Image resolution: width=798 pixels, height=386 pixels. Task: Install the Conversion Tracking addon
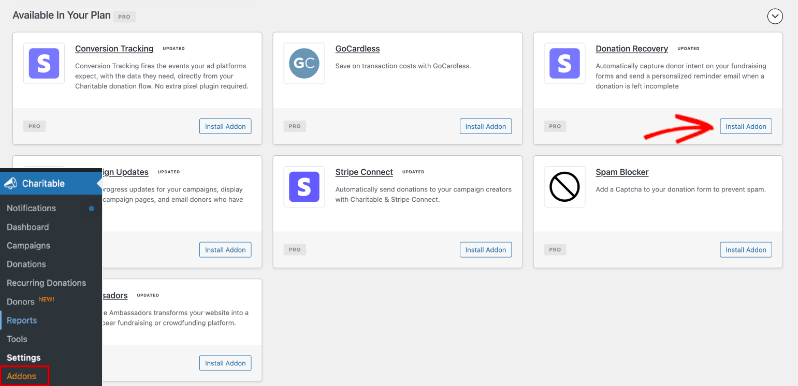[x=225, y=126]
